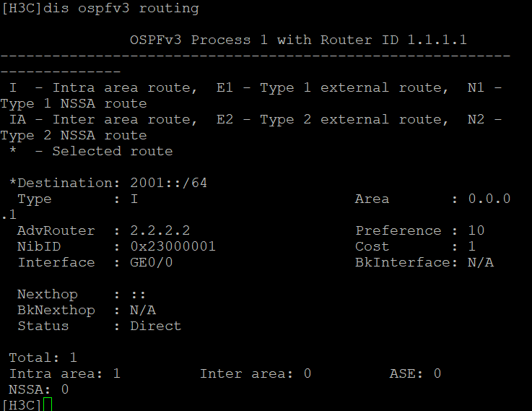Click the Area value 0.0.0
532x411 pixels.
tap(489, 199)
